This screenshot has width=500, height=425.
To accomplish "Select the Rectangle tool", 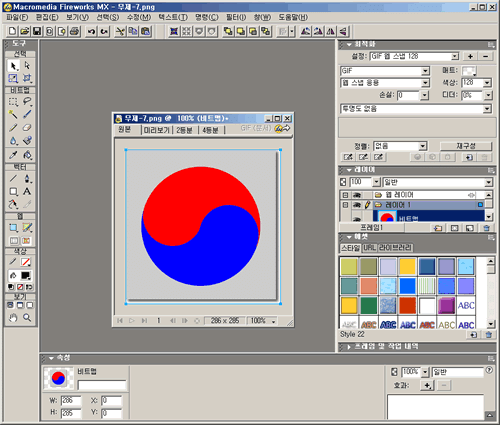I will [x=13, y=192].
